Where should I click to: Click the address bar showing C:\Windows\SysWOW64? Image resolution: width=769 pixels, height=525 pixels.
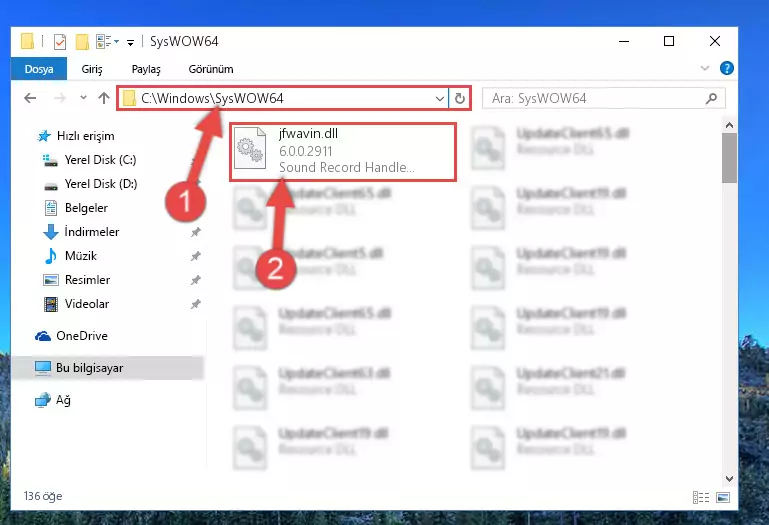click(282, 98)
